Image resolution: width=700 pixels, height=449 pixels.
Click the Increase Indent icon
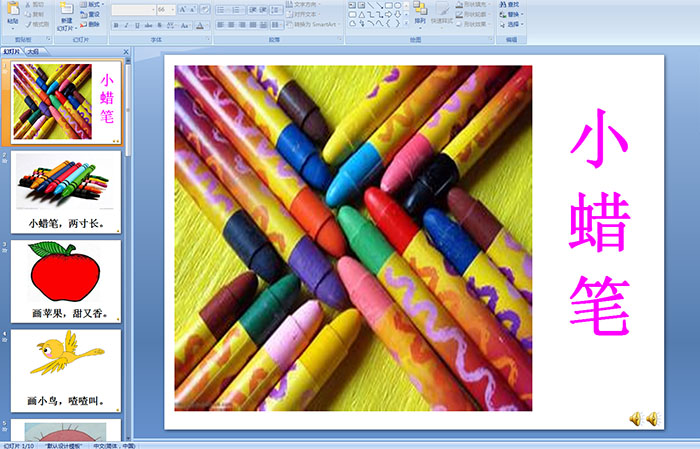pyautogui.click(x=263, y=9)
